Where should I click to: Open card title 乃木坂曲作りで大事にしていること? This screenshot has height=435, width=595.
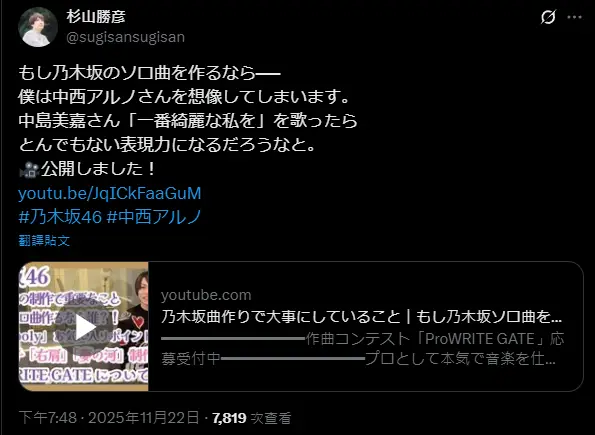coord(361,316)
